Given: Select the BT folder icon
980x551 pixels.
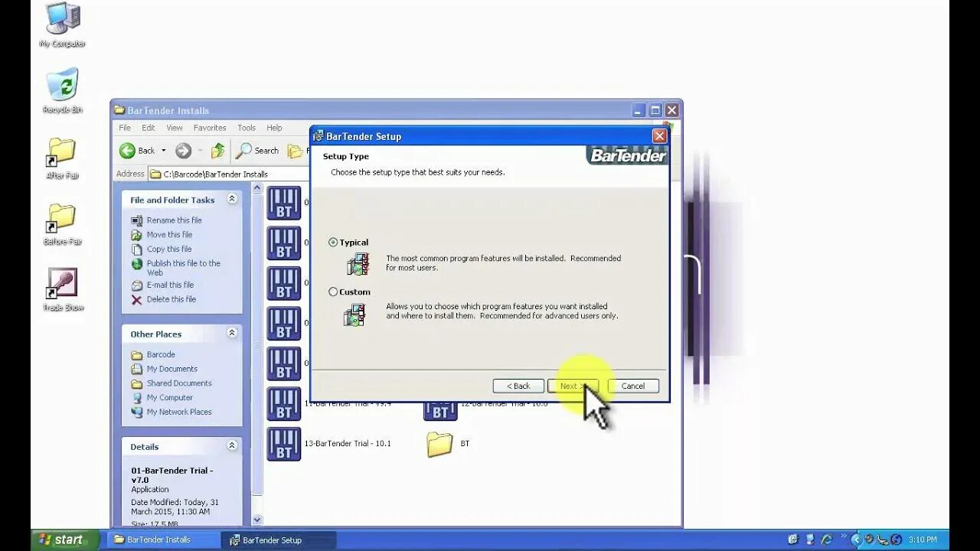Looking at the screenshot, I should (439, 444).
